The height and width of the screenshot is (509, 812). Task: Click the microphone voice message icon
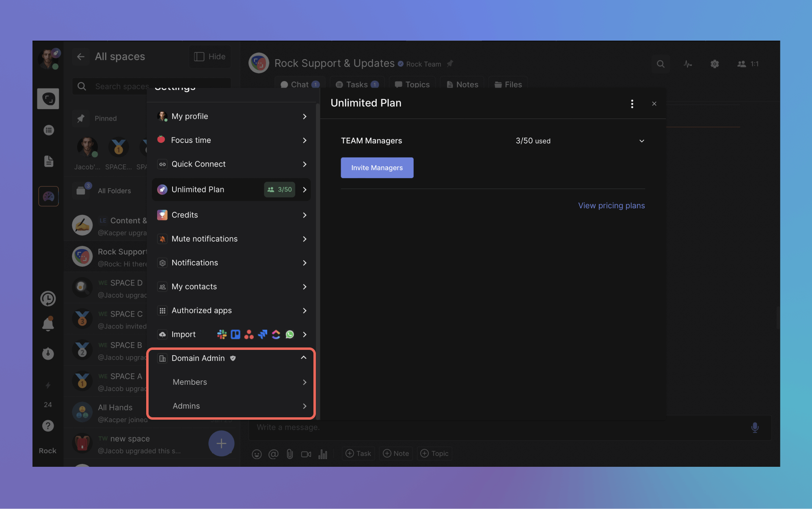755,427
